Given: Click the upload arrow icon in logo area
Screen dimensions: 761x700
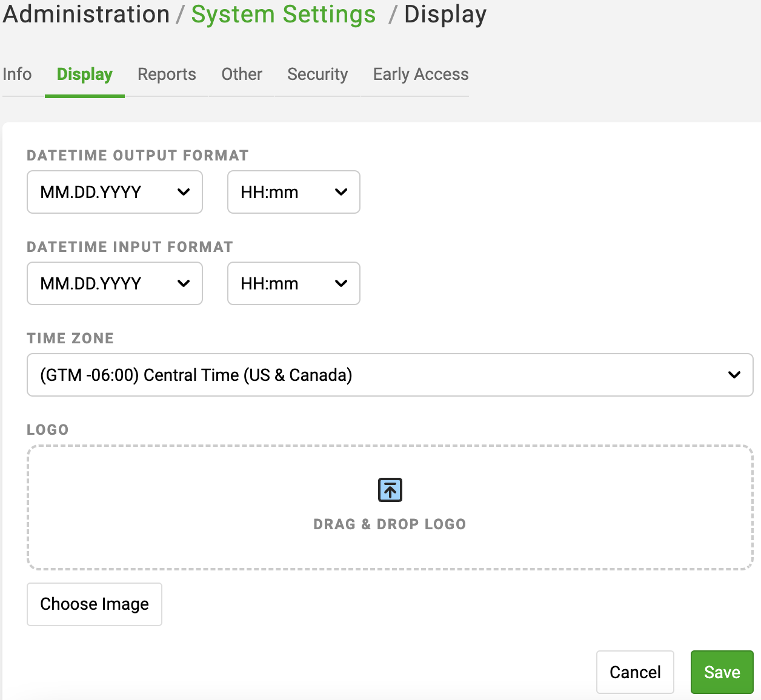Looking at the screenshot, I should pyautogui.click(x=390, y=490).
